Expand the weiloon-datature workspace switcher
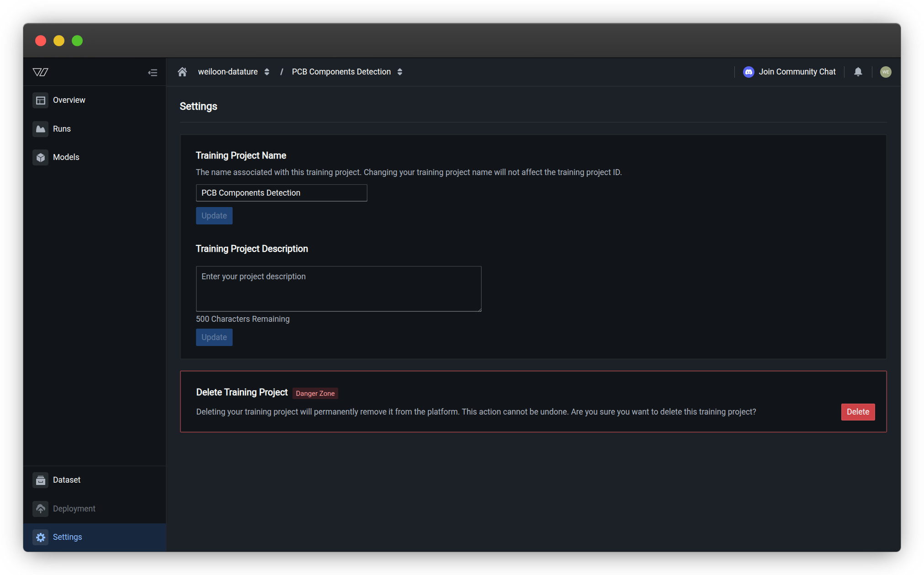924x575 pixels. (266, 72)
